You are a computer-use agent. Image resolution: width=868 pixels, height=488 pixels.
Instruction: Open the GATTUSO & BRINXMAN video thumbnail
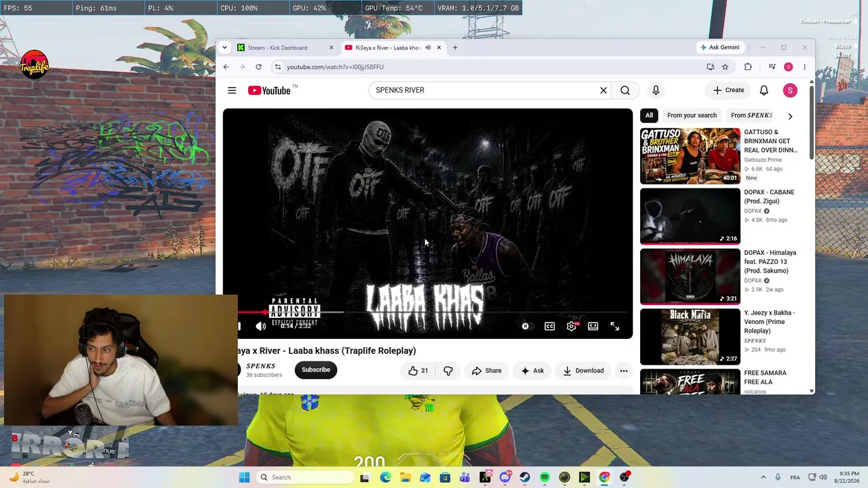[x=690, y=156]
